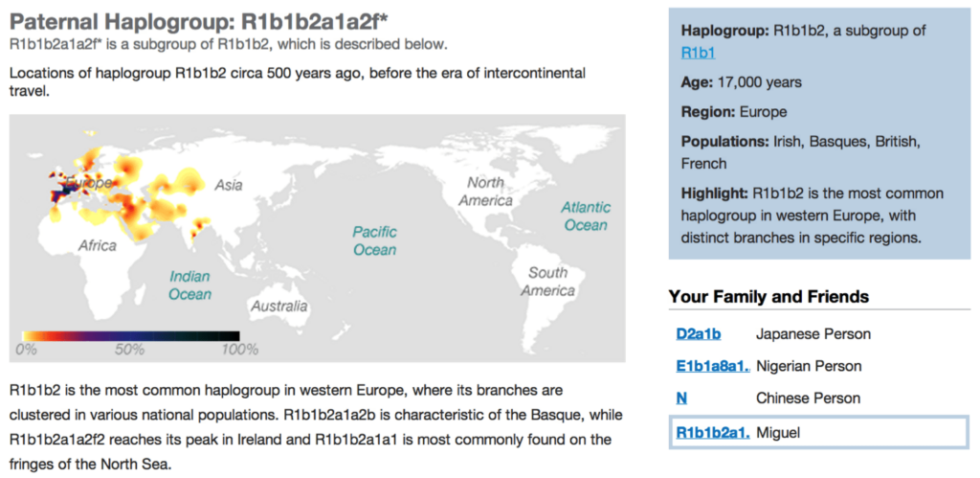The height and width of the screenshot is (478, 980).
Task: Select the Japanese Person entry
Action: pyautogui.click(x=813, y=334)
